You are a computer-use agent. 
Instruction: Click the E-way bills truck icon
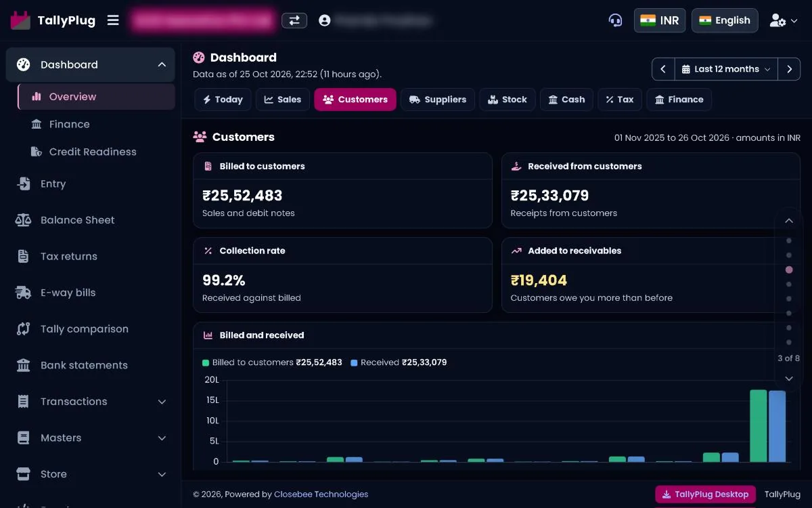click(24, 293)
